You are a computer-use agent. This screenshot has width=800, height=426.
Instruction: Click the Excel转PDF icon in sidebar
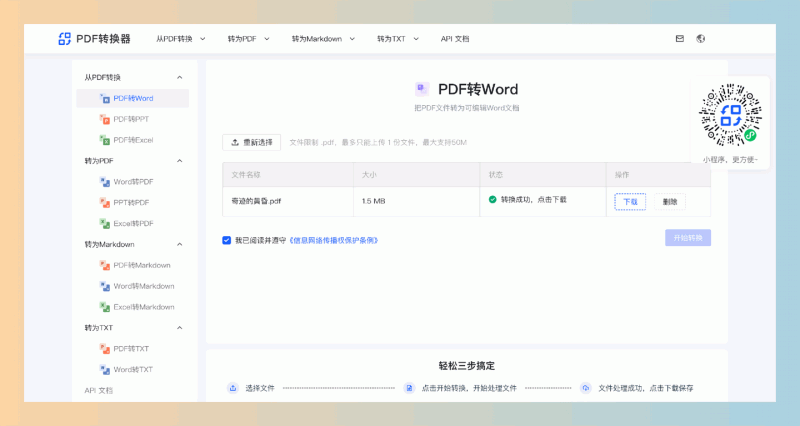(105, 224)
